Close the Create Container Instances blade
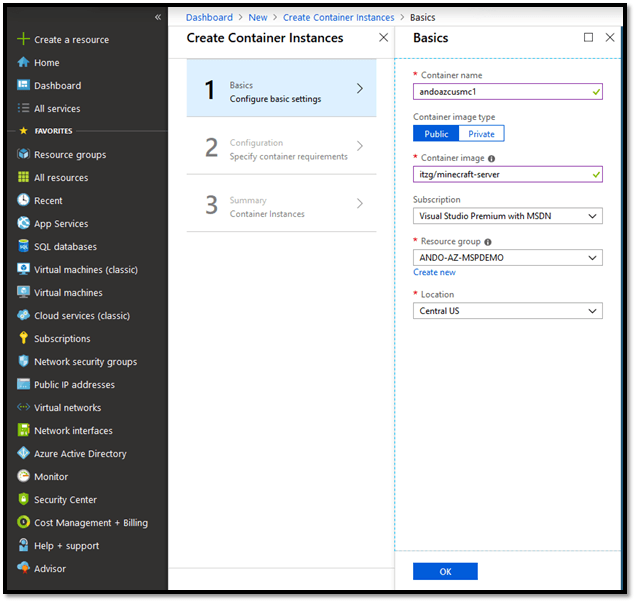The width and height of the screenshot is (636, 603). point(383,37)
